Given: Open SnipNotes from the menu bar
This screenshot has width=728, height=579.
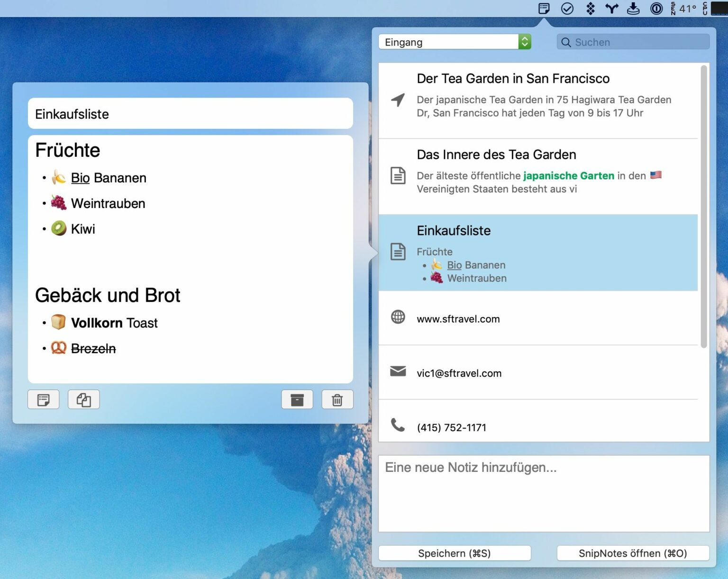Looking at the screenshot, I should coord(543,8).
